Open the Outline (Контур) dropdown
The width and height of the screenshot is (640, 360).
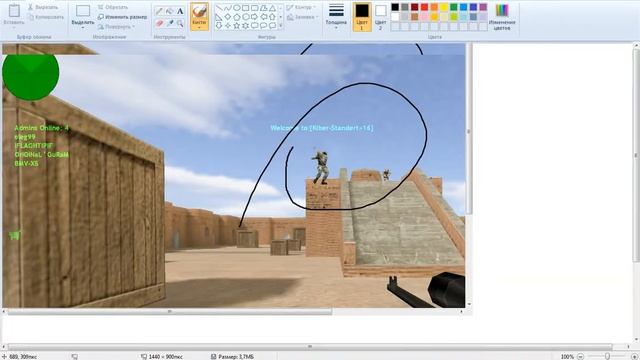(x=302, y=7)
